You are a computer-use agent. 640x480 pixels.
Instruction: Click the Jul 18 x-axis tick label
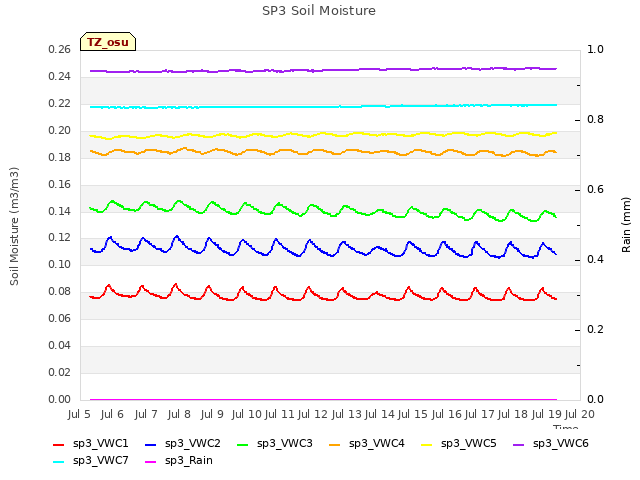[513, 414]
